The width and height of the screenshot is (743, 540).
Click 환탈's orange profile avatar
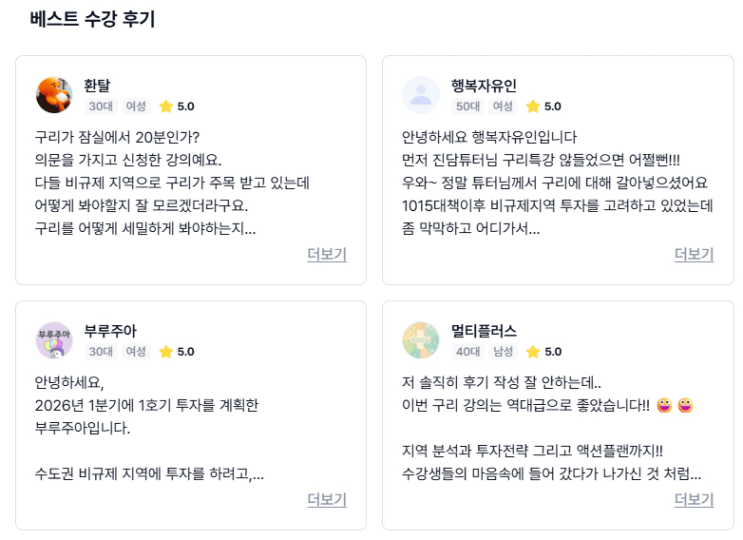[x=54, y=95]
